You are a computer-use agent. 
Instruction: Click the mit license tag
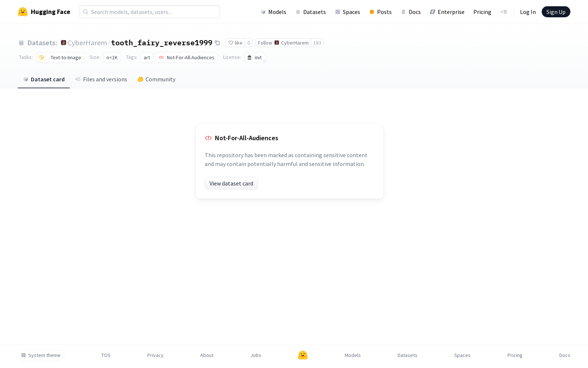tap(255, 57)
